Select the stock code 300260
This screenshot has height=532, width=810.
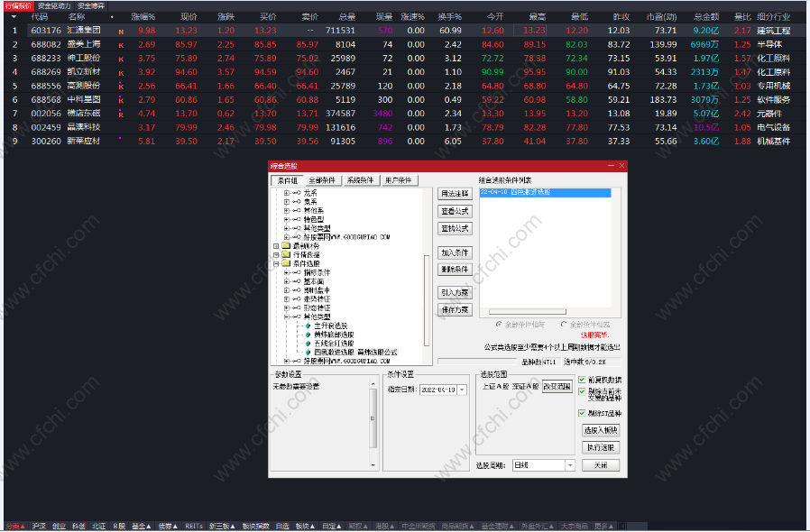click(46, 141)
